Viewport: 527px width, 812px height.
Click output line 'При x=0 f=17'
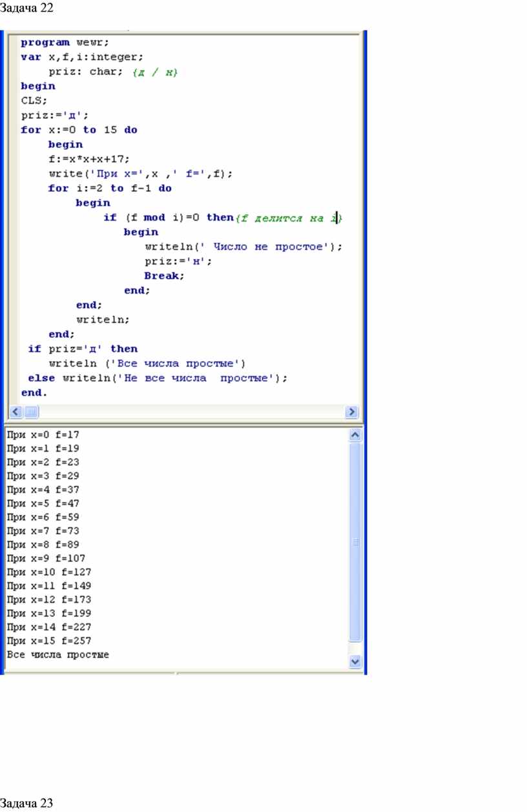pos(43,435)
